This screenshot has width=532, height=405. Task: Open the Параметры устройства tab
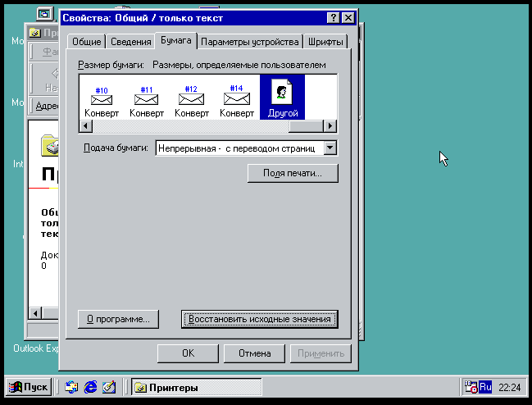click(x=250, y=42)
